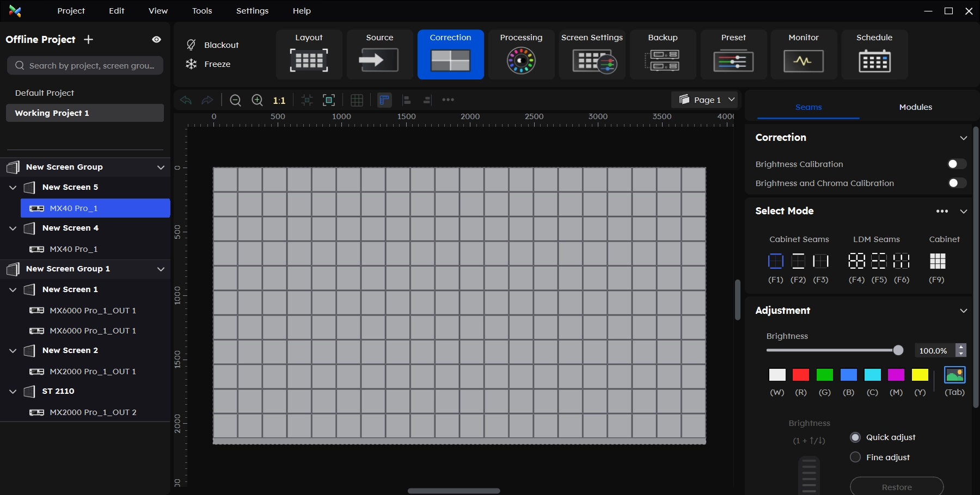Open the Schedule calendar icon
Image resolution: width=980 pixels, height=495 pixels.
click(x=874, y=60)
